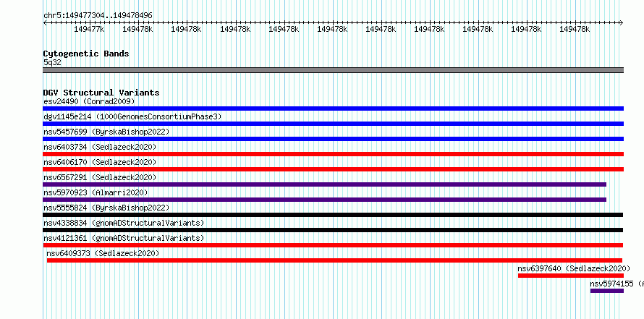644x319 pixels.
Task: Click the left arrowhead of the ruler
Action: (45, 22)
